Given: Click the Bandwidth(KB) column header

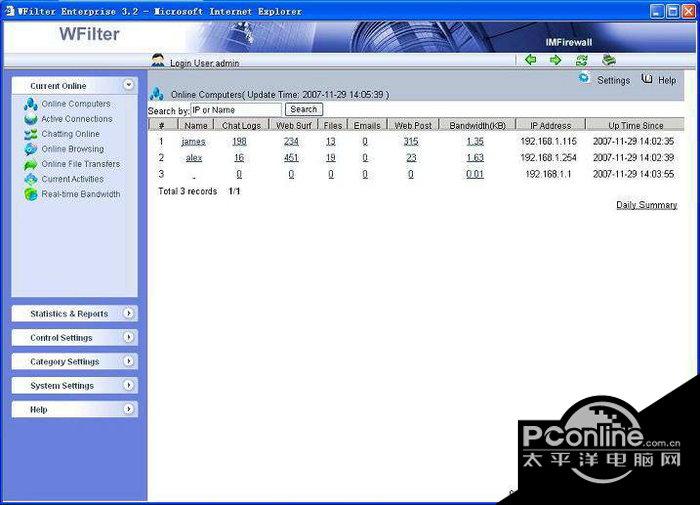Looking at the screenshot, I should pos(477,125).
